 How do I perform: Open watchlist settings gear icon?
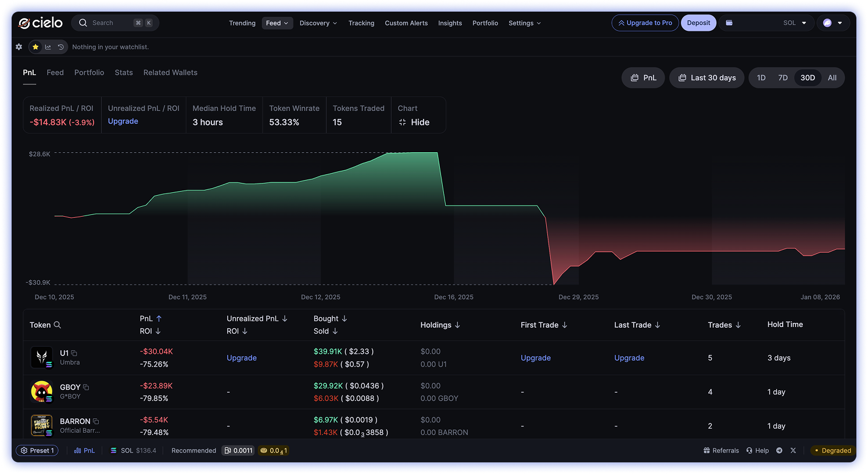point(19,47)
